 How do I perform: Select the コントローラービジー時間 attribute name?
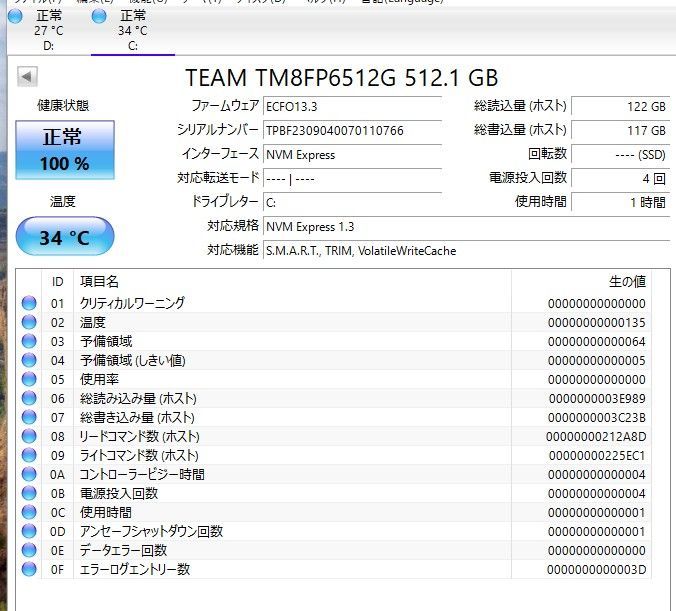(142, 474)
